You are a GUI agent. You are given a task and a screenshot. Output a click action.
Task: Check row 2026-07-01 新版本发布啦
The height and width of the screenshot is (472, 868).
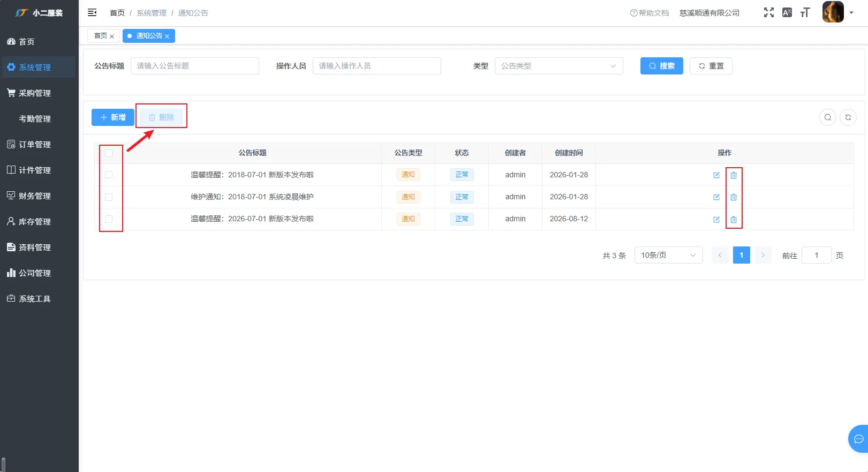point(109,219)
